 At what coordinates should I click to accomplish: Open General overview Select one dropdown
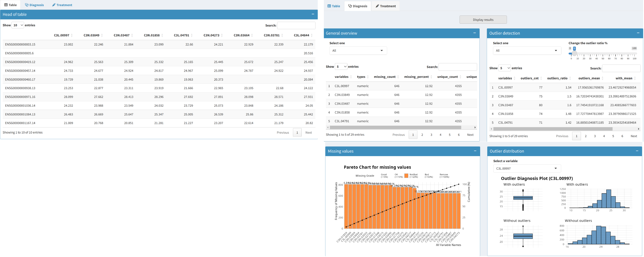[358, 51]
